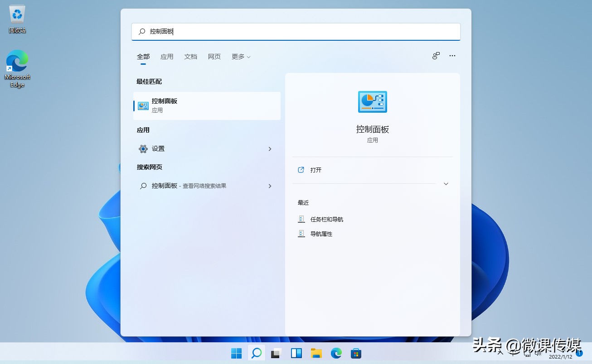This screenshot has width=592, height=364.
Task: Open the More options ellipsis menu
Action: [x=452, y=56]
